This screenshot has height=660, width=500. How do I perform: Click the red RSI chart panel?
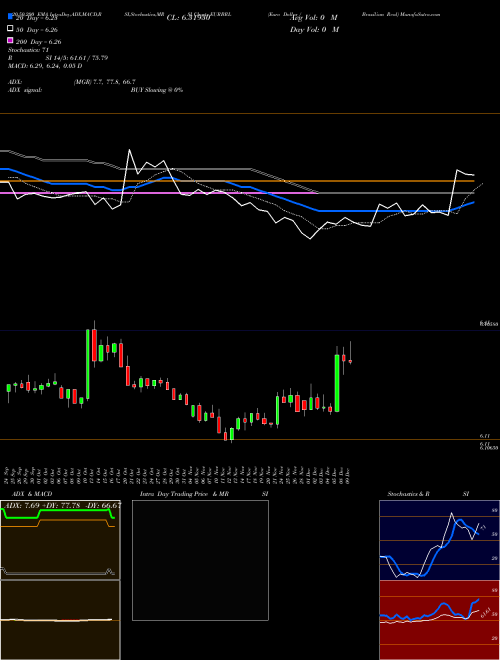[439, 620]
